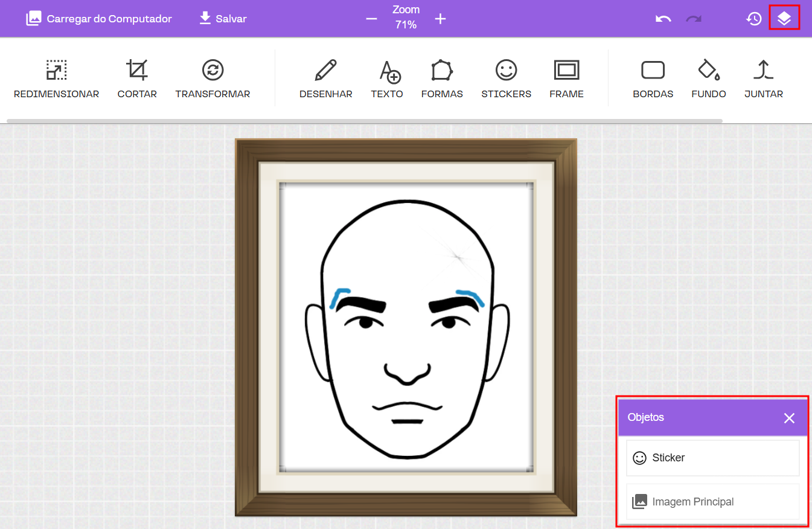Select the Frame tool
The width and height of the screenshot is (812, 529).
click(566, 79)
